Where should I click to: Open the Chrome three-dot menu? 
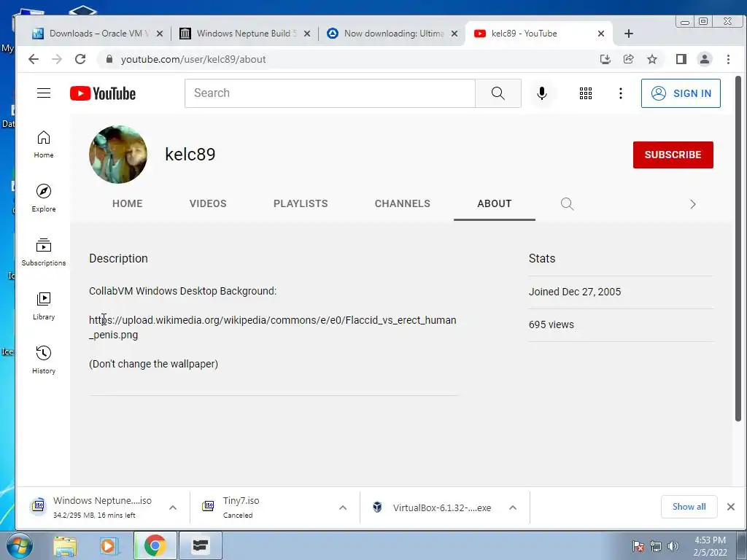pos(729,59)
